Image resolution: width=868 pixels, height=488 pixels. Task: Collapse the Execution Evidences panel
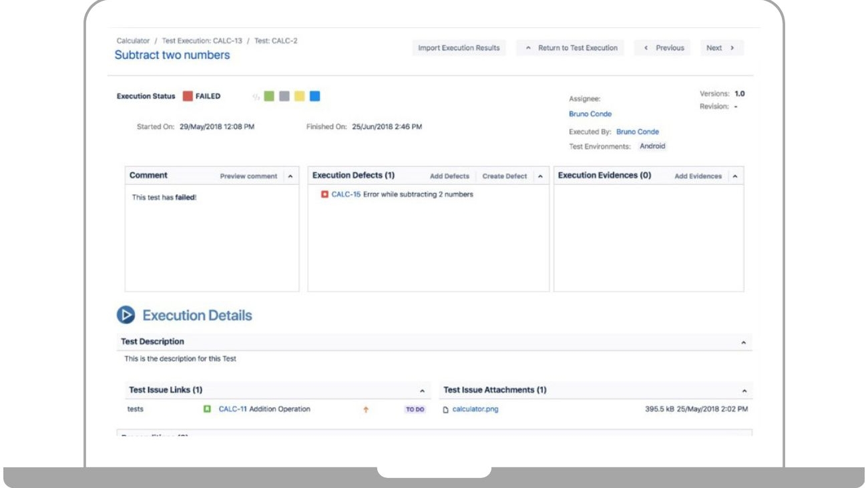tap(734, 176)
